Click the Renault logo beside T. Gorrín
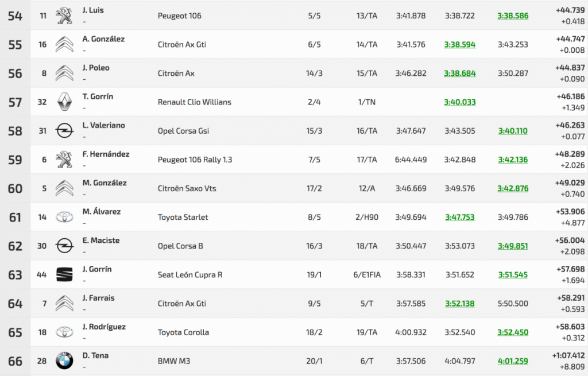The height and width of the screenshot is (376, 588). click(64, 102)
